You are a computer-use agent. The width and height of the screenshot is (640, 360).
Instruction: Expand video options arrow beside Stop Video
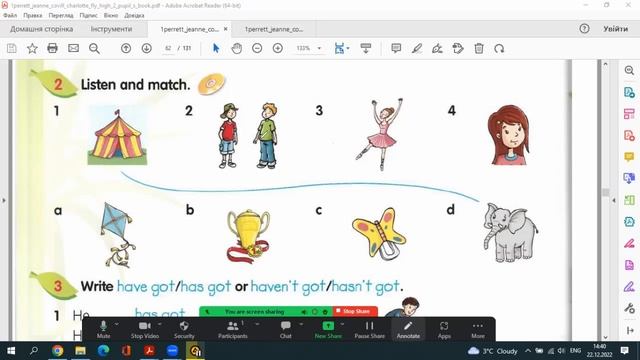click(160, 324)
